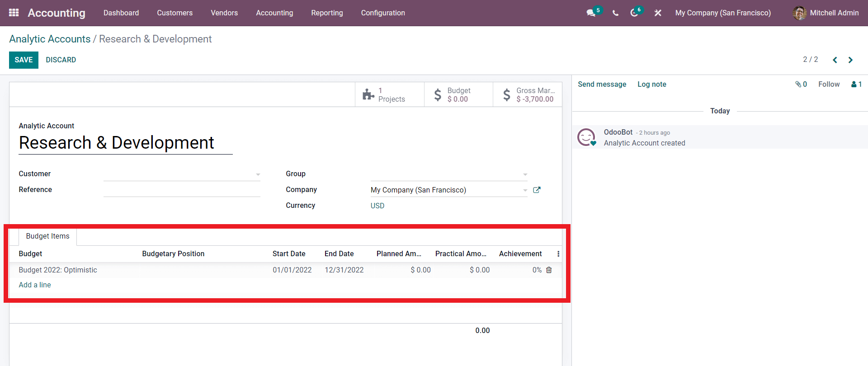
Task: Open the apps grid menu icon
Action: click(x=14, y=13)
